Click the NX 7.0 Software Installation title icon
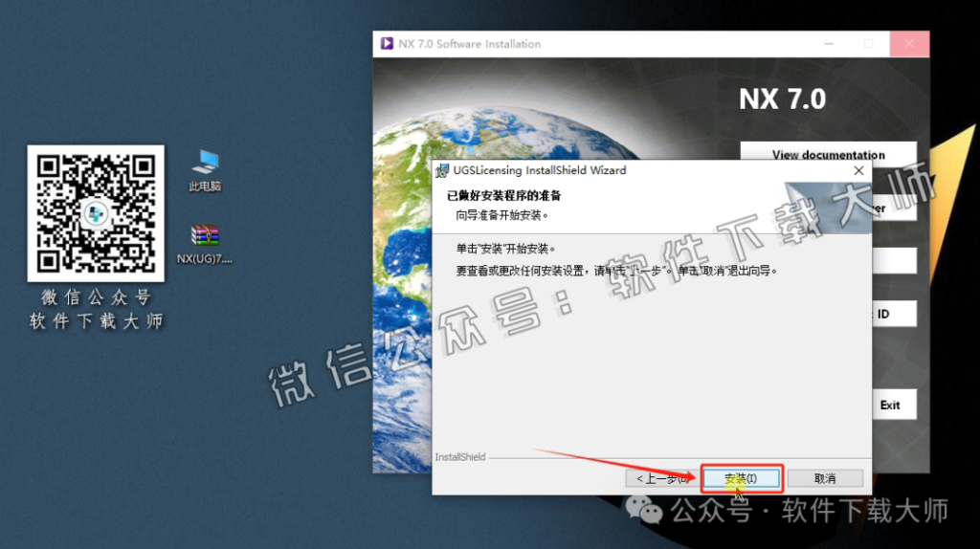 click(x=387, y=44)
